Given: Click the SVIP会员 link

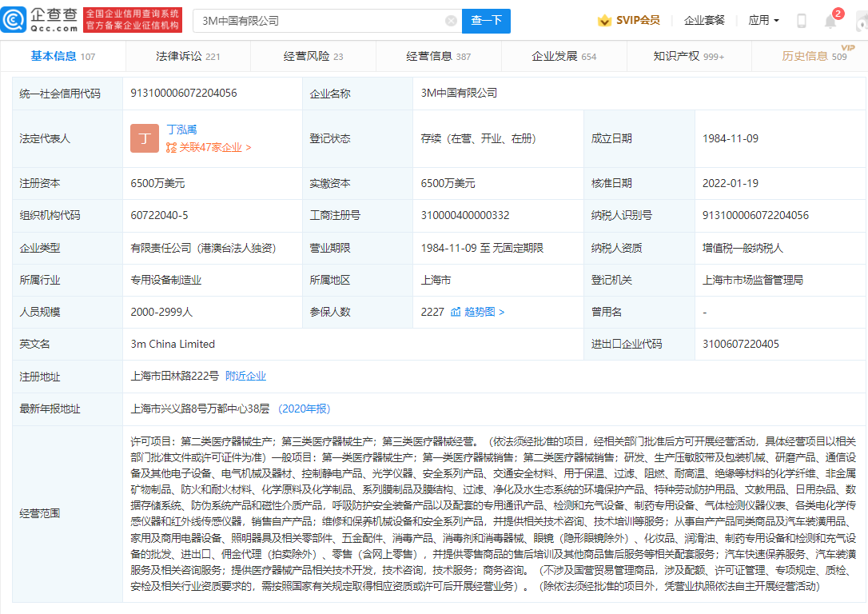Looking at the screenshot, I should [x=638, y=21].
